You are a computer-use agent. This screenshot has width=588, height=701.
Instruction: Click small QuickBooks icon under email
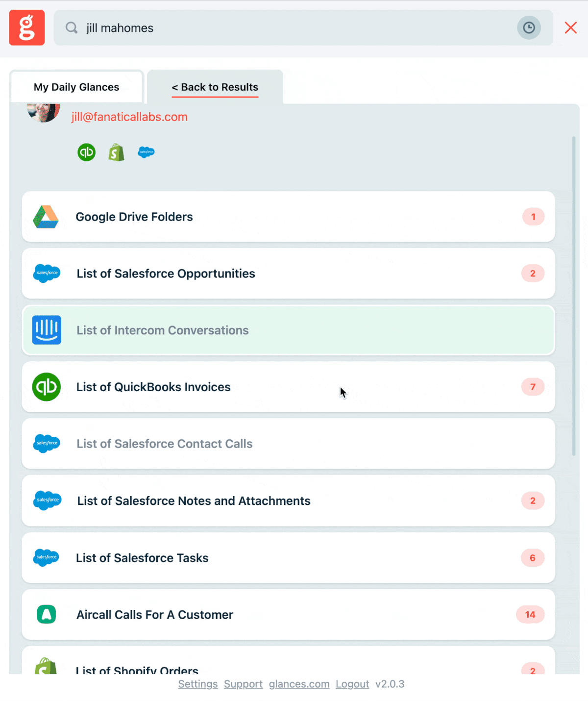(x=87, y=152)
